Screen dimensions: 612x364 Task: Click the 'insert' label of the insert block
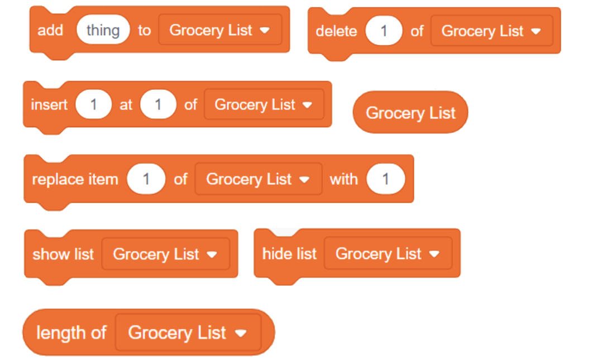49,104
